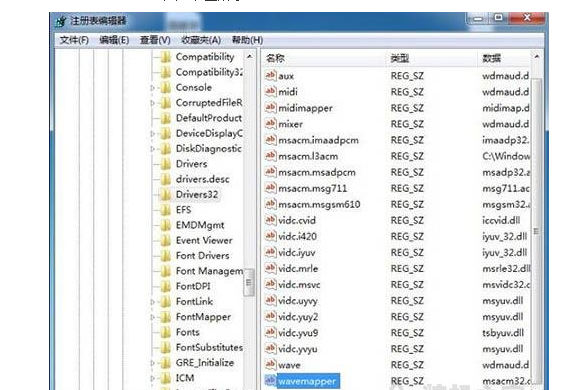The width and height of the screenshot is (582, 390).
Task: Click the tree pane scroll up arrow
Action: pos(249,57)
